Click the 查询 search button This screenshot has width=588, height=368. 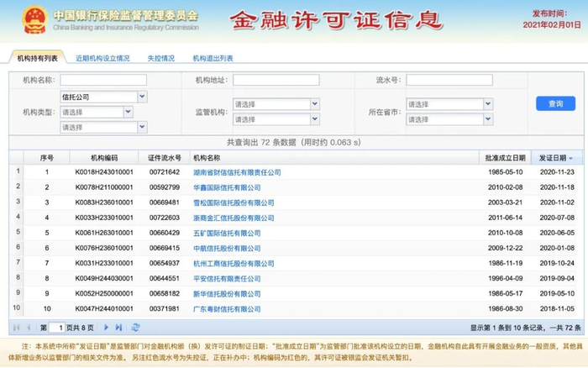(555, 103)
